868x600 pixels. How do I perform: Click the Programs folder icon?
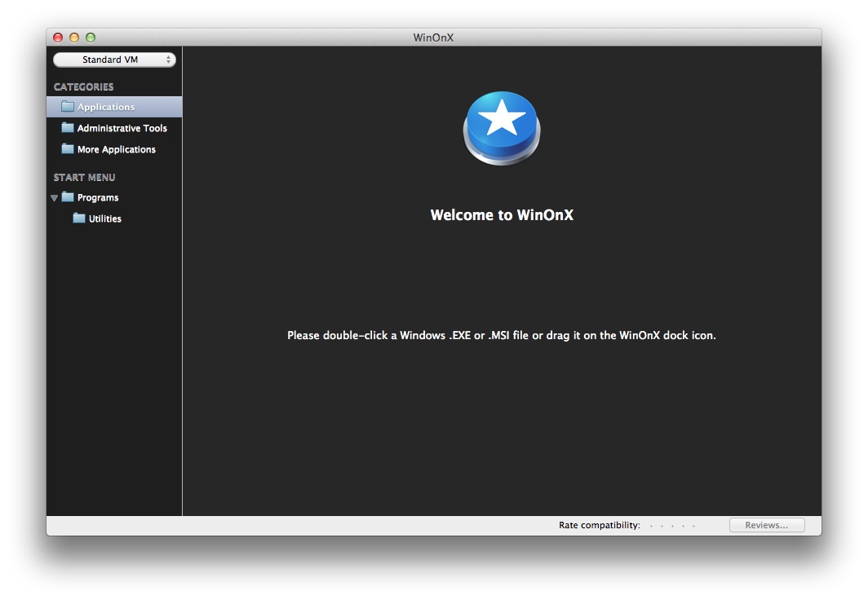pyautogui.click(x=68, y=197)
